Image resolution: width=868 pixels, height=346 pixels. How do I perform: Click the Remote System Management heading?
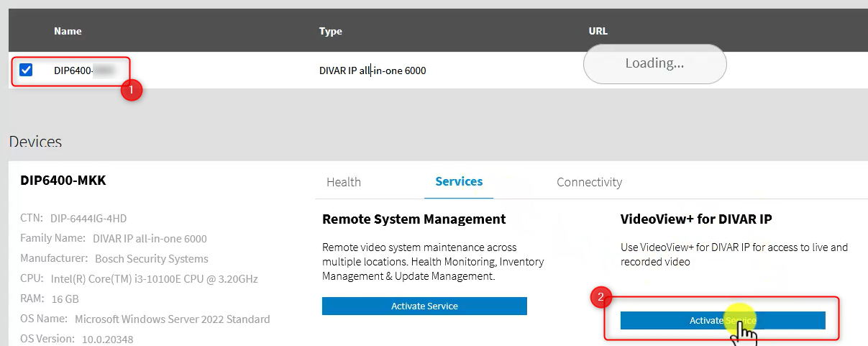(414, 219)
